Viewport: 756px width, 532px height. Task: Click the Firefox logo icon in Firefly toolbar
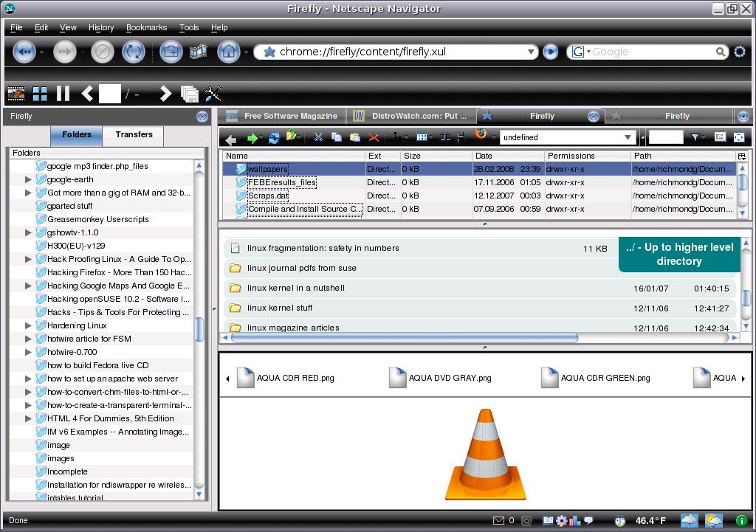481,134
